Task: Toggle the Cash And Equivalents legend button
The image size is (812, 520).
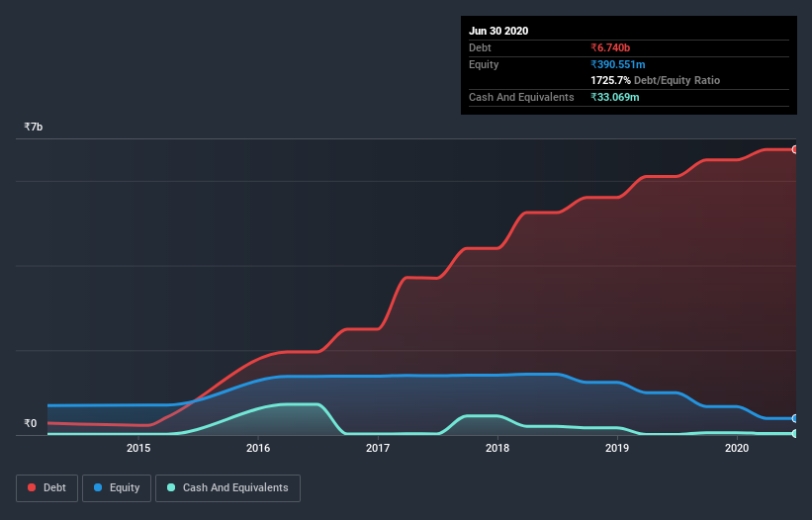Action: (227, 488)
